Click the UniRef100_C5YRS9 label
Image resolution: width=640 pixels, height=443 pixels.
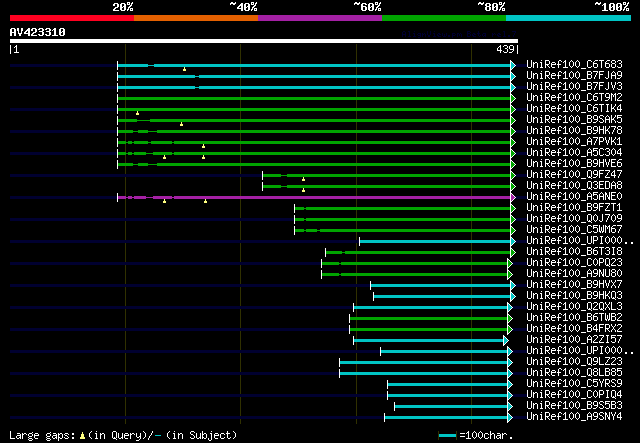coord(574,384)
